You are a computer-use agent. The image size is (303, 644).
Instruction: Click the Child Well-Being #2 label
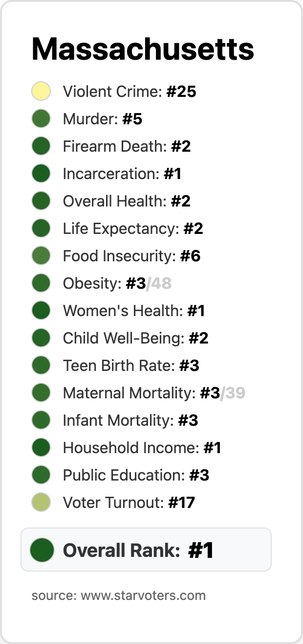click(x=135, y=338)
